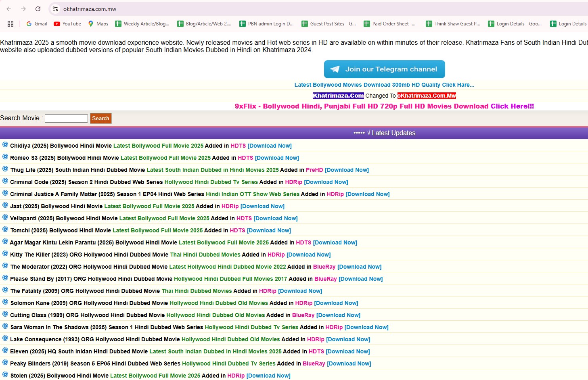588x380 pixels.
Task: Click the address bar URL okhatrimaza.com.mw
Action: pyautogui.click(x=90, y=9)
